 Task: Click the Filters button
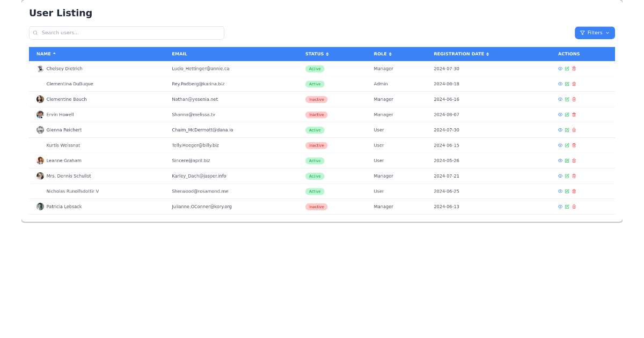(595, 33)
